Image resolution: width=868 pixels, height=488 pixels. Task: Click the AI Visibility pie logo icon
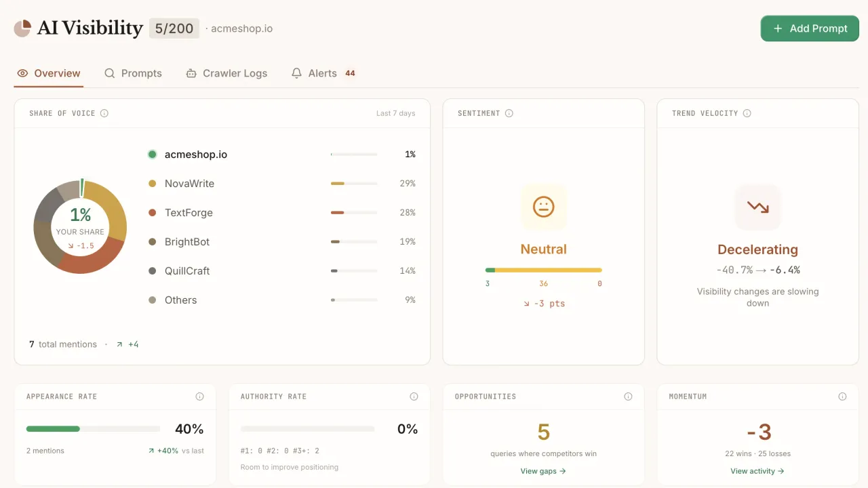[22, 28]
